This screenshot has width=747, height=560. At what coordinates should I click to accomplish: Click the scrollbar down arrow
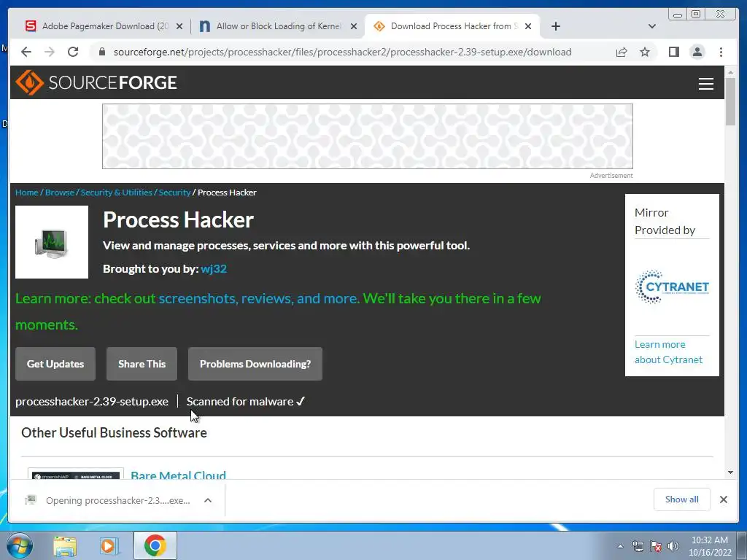[730, 472]
